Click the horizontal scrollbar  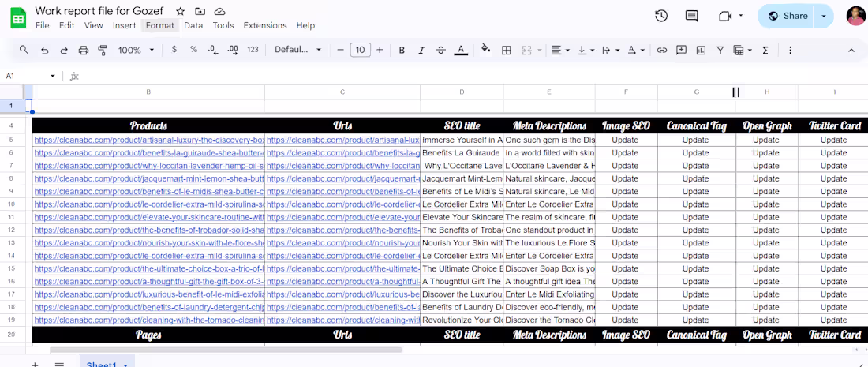click(226, 350)
